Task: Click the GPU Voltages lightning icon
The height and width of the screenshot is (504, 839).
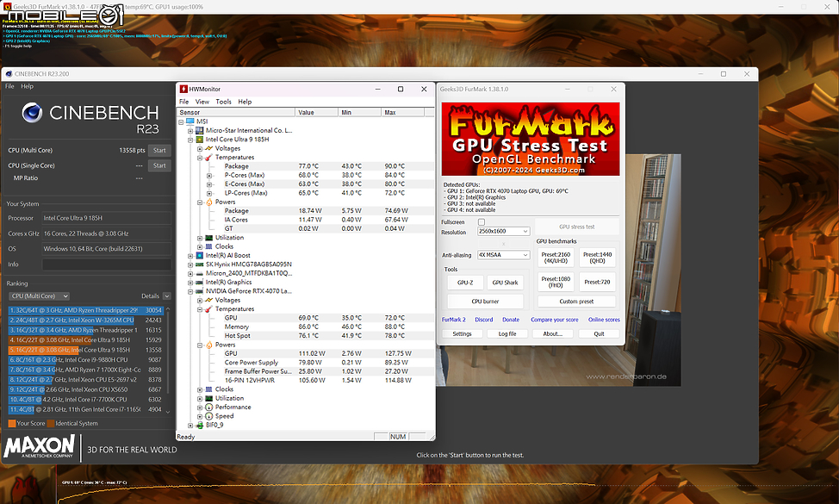Action: (x=209, y=300)
